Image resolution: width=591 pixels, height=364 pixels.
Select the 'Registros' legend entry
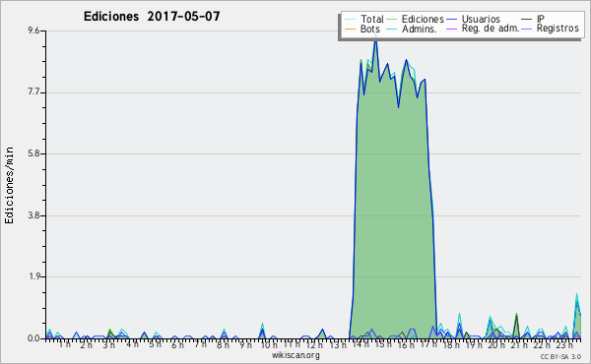click(x=551, y=29)
